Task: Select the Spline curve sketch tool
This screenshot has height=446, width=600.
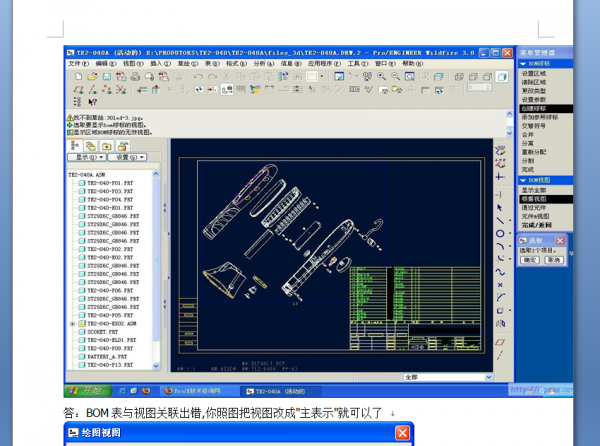Action: click(500, 272)
